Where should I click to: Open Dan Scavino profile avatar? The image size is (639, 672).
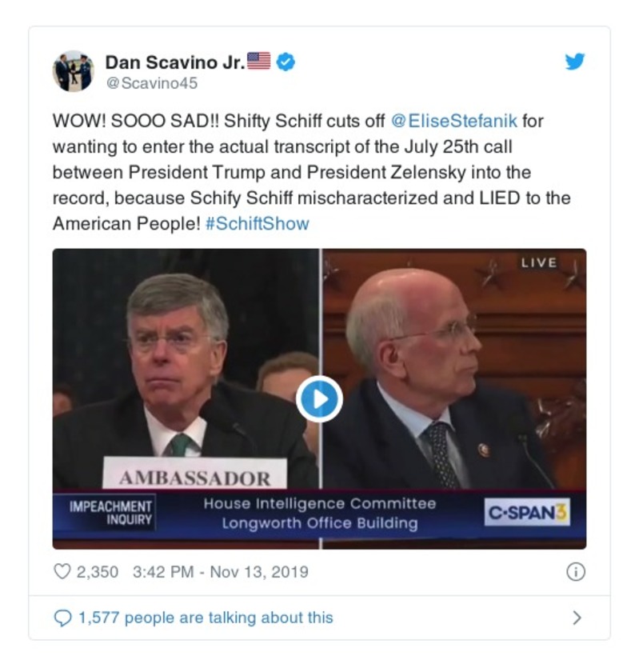(x=74, y=71)
